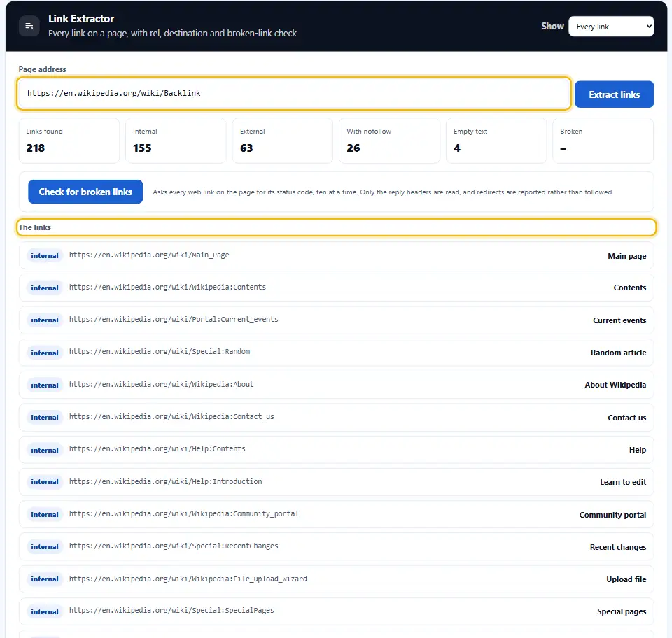Screen dimensions: 672x638
Task: Click the Special:RecentChanges URL
Action: pos(174,546)
